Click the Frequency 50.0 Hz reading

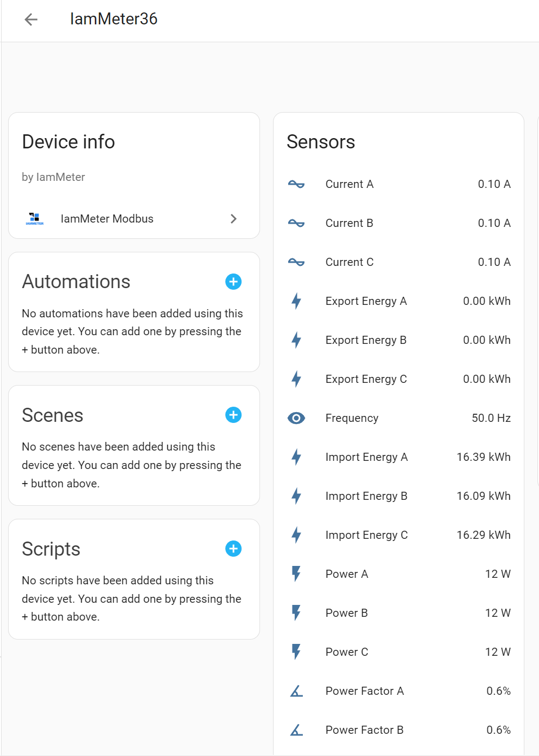point(491,418)
